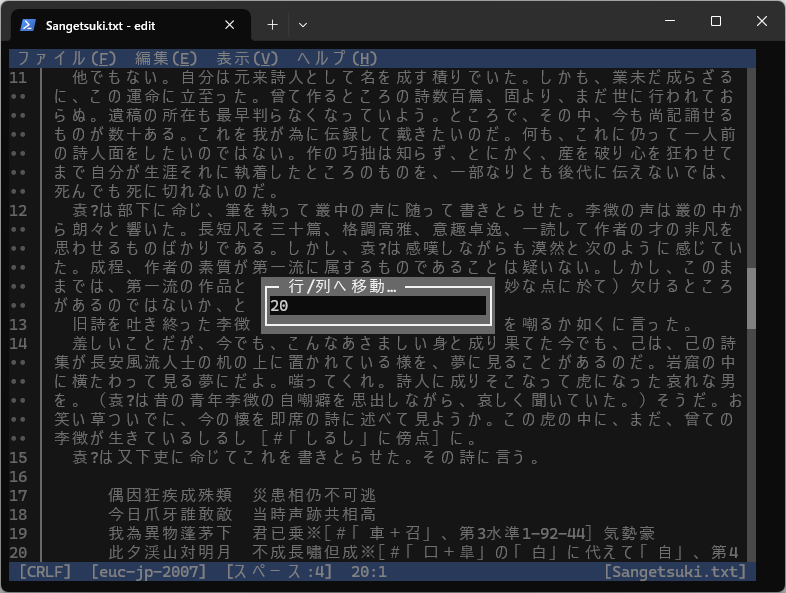Click the 20:1 cursor position indicator
Viewport: 786px width, 593px height.
click(x=369, y=571)
